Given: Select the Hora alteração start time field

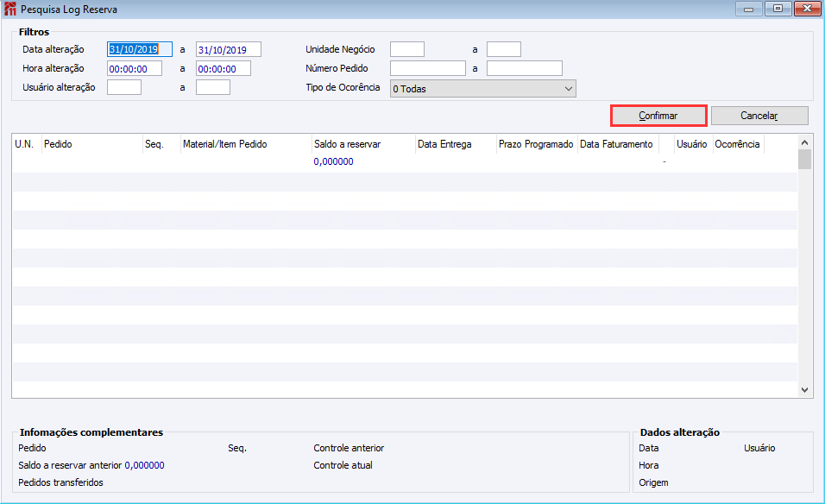Looking at the screenshot, I should [135, 68].
